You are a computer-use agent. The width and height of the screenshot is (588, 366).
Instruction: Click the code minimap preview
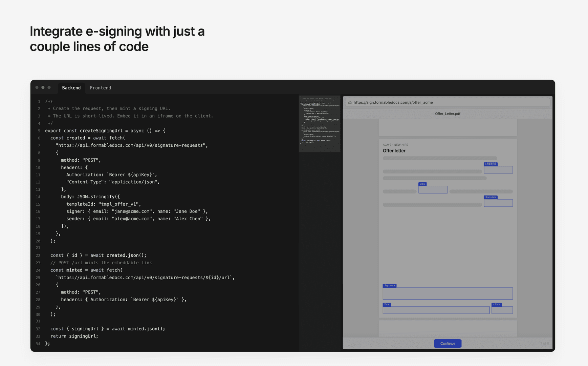pos(320,124)
